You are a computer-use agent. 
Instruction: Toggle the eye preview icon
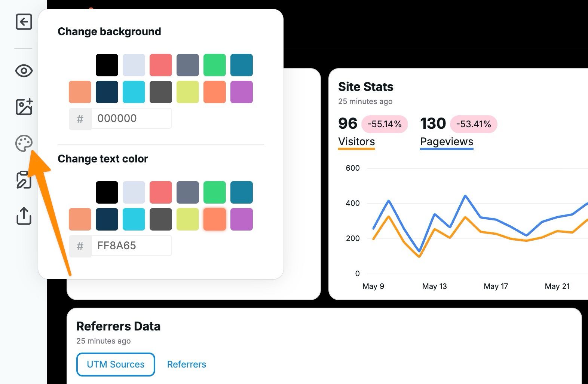[24, 71]
